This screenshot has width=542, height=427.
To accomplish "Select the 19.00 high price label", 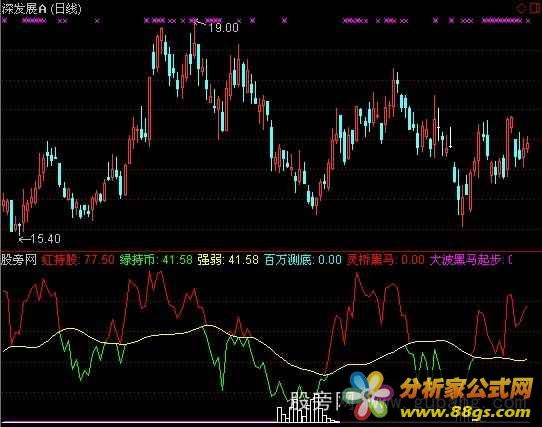I will (x=223, y=28).
